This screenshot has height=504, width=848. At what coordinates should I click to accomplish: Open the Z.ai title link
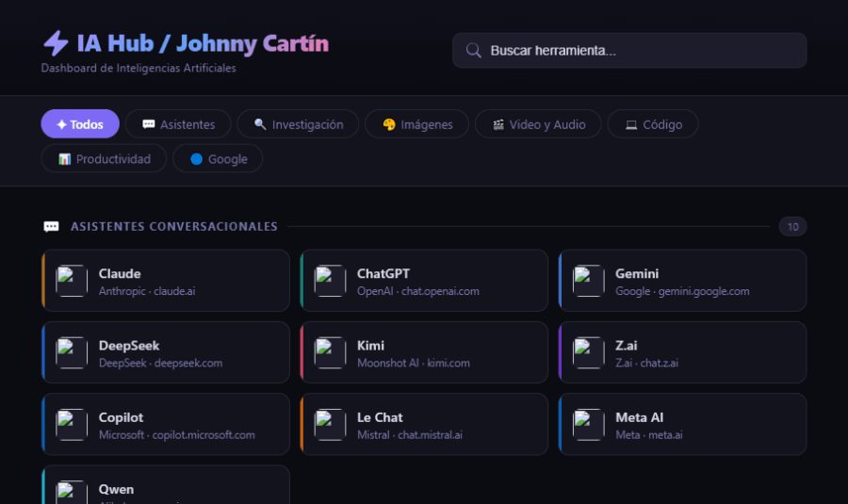tap(627, 346)
